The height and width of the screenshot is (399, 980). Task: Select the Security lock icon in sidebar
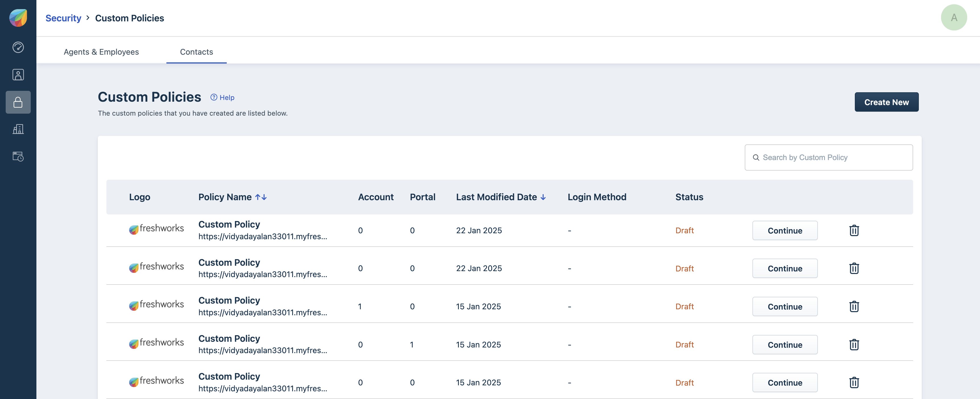(18, 102)
